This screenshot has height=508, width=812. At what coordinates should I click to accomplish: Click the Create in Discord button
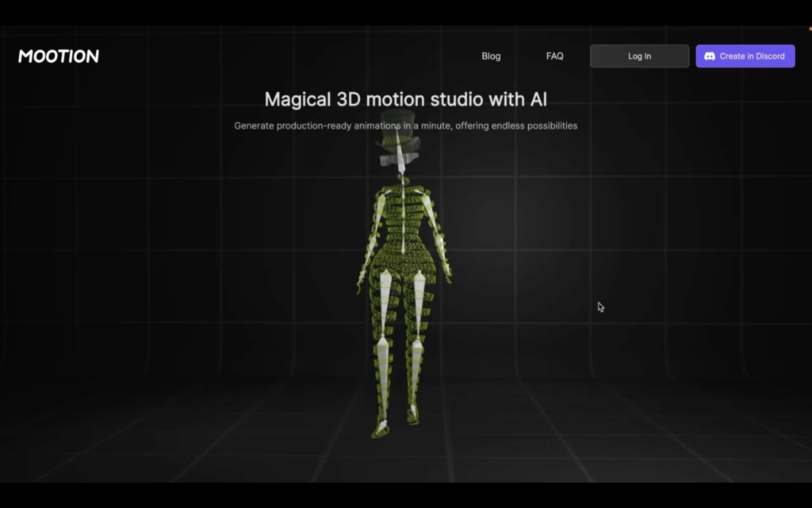point(745,56)
